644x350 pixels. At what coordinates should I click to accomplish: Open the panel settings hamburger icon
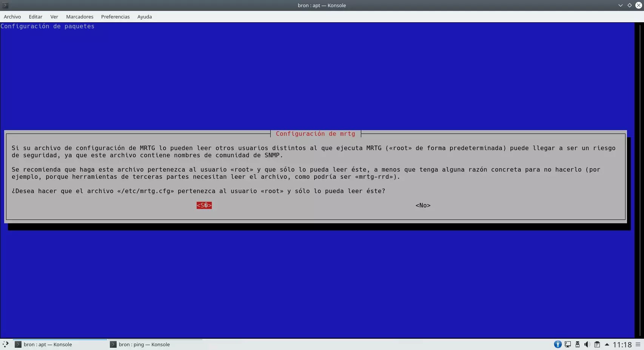coord(638,344)
